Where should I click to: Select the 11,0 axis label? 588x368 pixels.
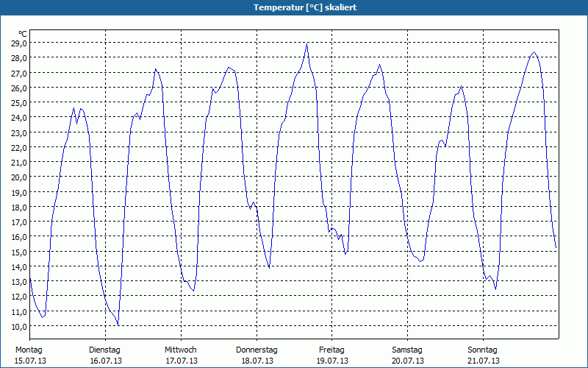tap(19, 311)
